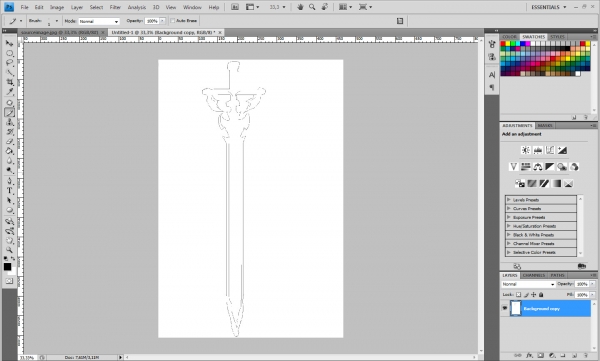Select the Blur tool
Screen dimensions: 600x361
[10, 161]
